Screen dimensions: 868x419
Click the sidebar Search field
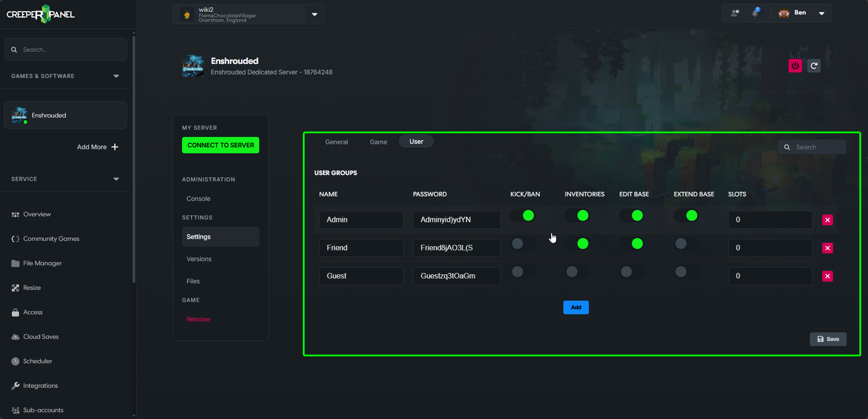[x=66, y=49]
